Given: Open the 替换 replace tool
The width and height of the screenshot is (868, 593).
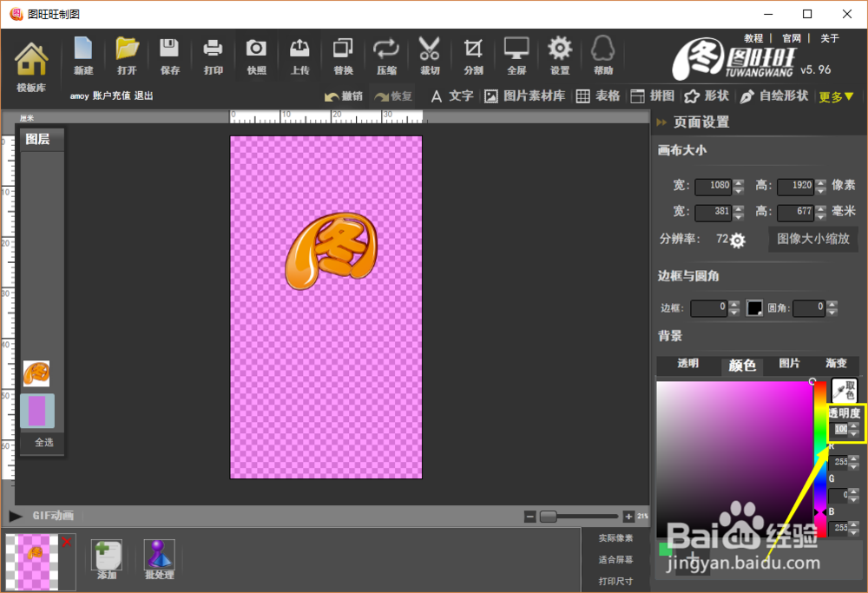Looking at the screenshot, I should tap(343, 56).
